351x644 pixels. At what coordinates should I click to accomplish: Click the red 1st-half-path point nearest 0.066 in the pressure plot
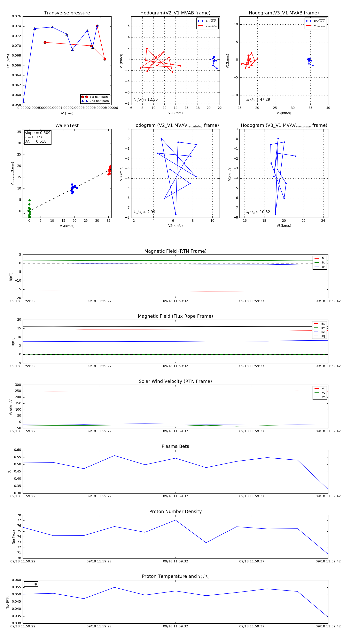[105, 59]
